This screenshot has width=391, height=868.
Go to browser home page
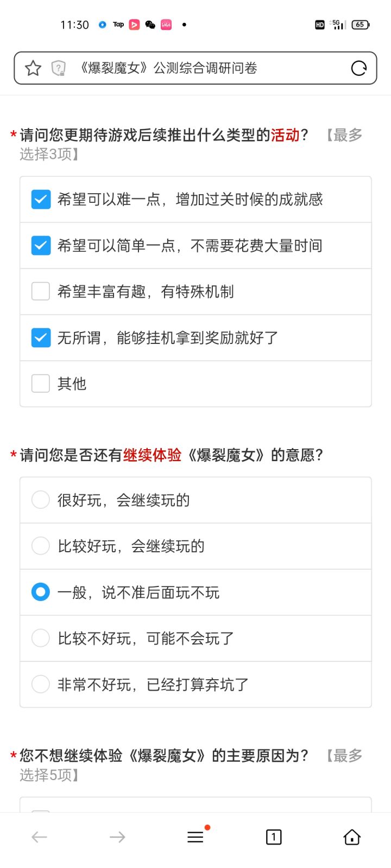[352, 837]
